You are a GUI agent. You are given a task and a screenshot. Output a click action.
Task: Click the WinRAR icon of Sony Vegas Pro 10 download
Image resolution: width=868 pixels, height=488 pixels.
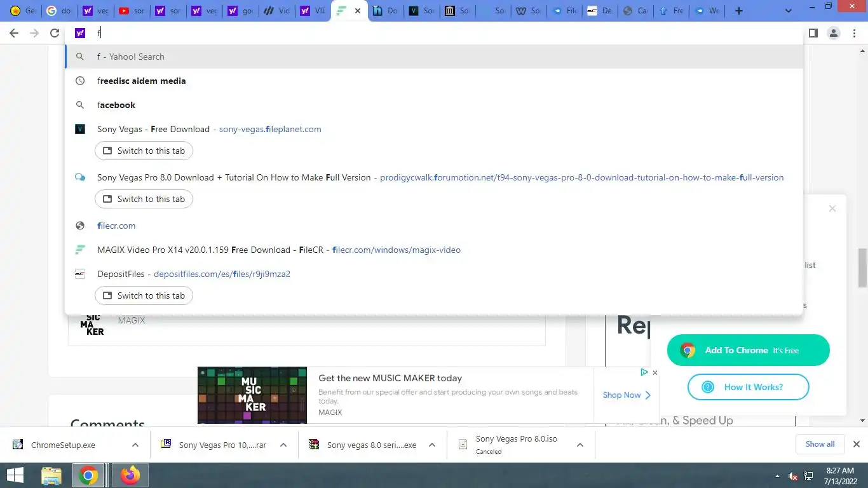coord(166,445)
